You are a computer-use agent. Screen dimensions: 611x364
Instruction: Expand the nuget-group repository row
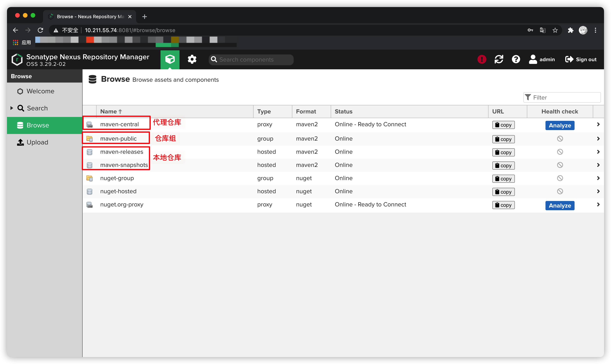(598, 178)
